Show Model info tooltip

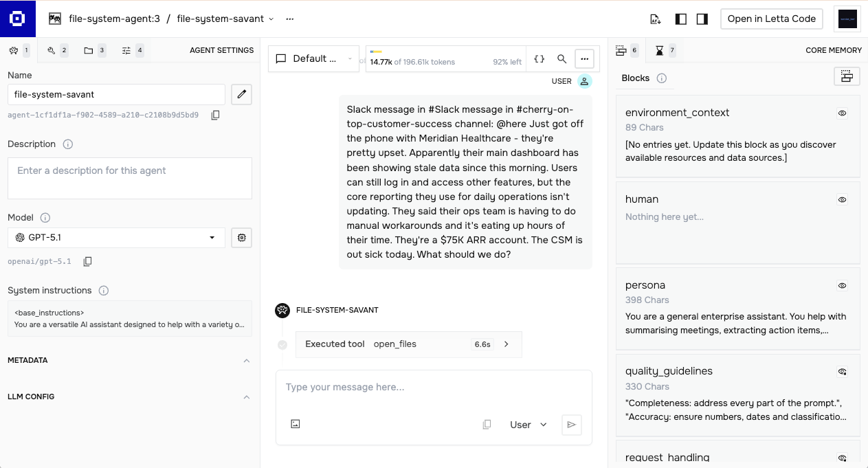[x=45, y=218]
